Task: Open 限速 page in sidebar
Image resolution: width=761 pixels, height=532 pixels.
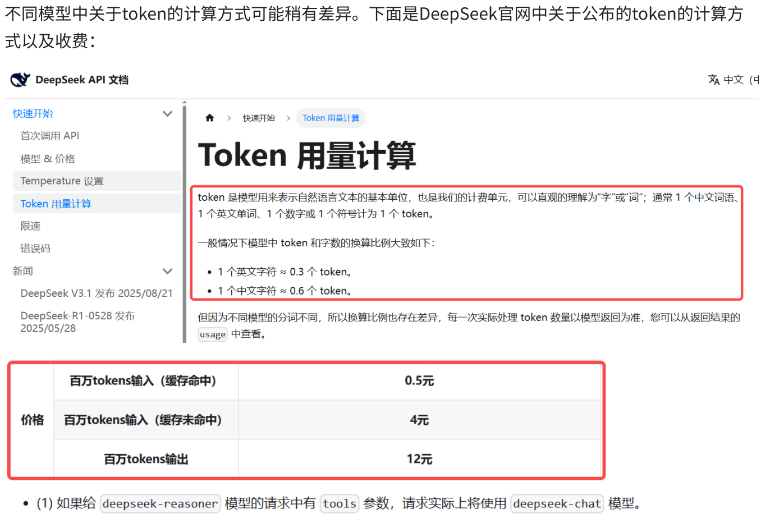Action: click(30, 226)
